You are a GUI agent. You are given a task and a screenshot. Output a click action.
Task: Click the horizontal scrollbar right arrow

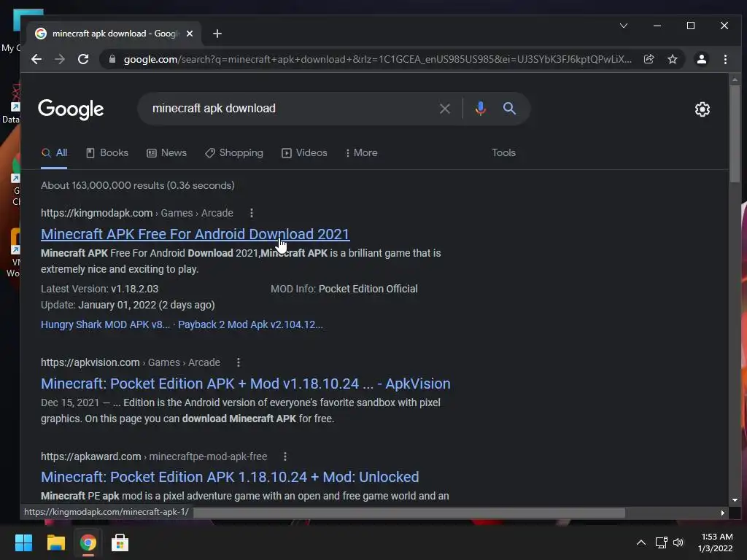[723, 513]
